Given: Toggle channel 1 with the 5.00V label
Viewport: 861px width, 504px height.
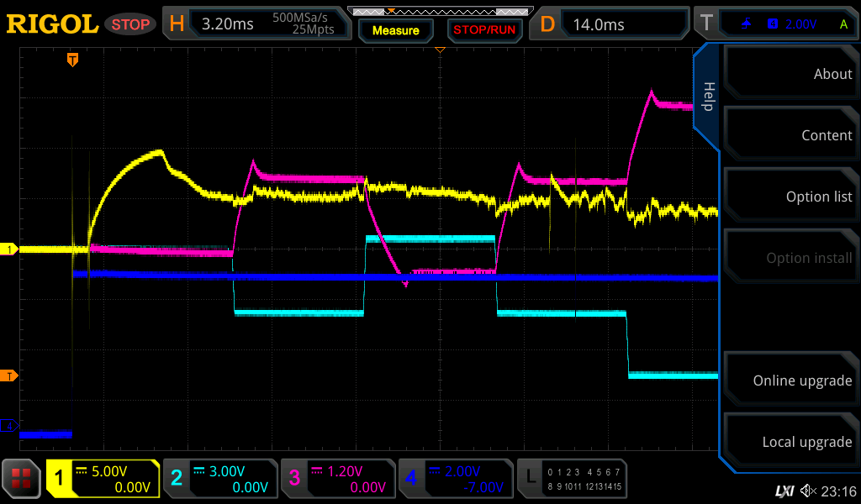Looking at the screenshot, I should (103, 479).
